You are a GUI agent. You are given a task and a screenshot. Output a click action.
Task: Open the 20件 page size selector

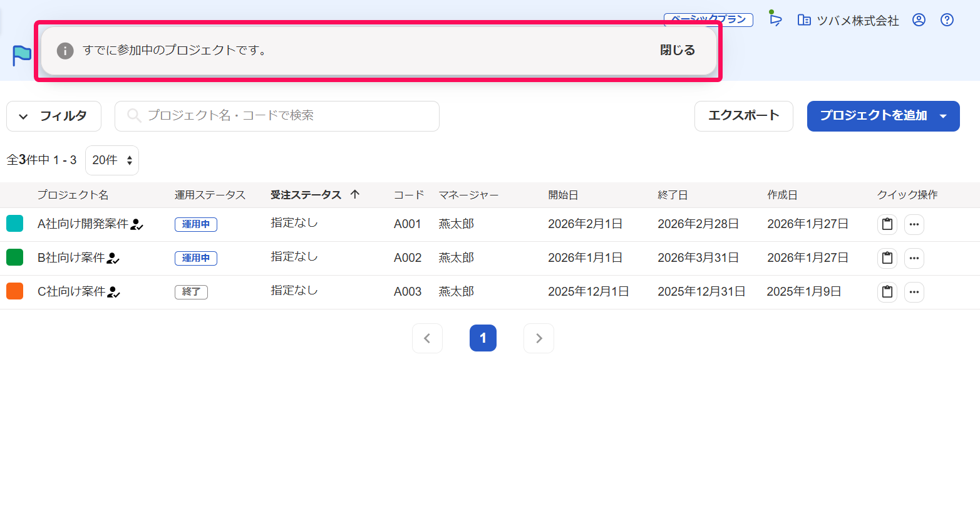112,160
